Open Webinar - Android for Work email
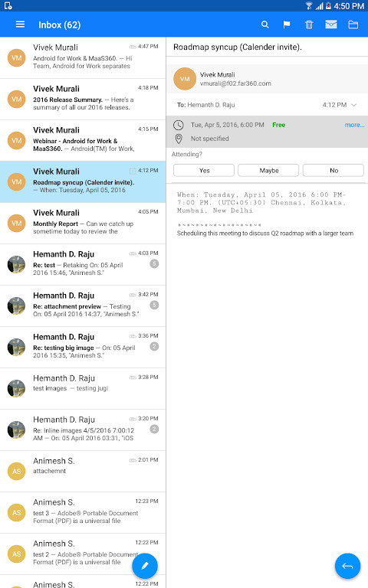 click(83, 141)
